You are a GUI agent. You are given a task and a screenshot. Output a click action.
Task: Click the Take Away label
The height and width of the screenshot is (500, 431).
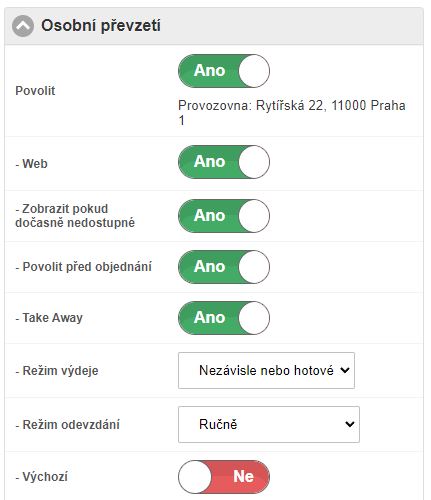[x=49, y=318]
